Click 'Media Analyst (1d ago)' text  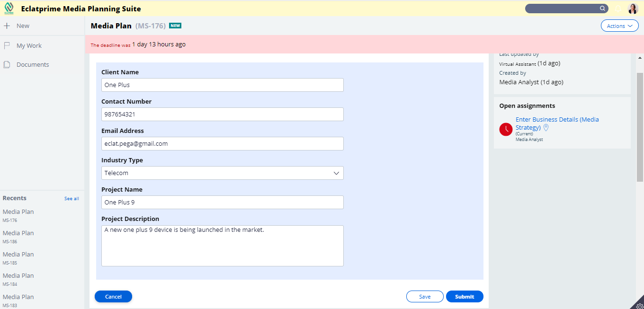[531, 82]
